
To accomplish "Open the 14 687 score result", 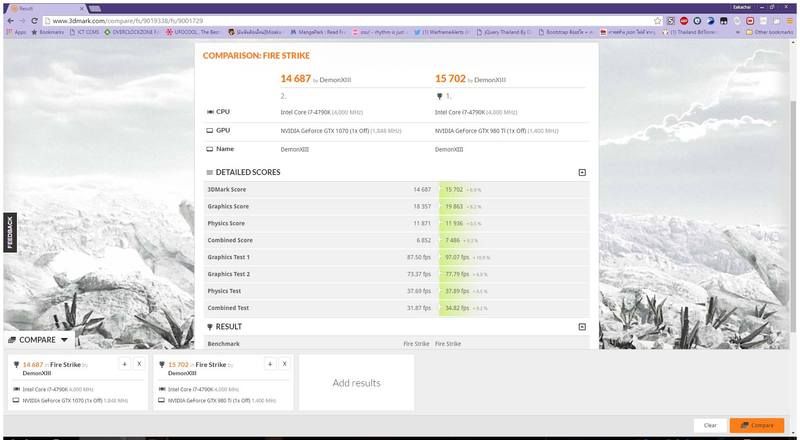I will click(295, 79).
